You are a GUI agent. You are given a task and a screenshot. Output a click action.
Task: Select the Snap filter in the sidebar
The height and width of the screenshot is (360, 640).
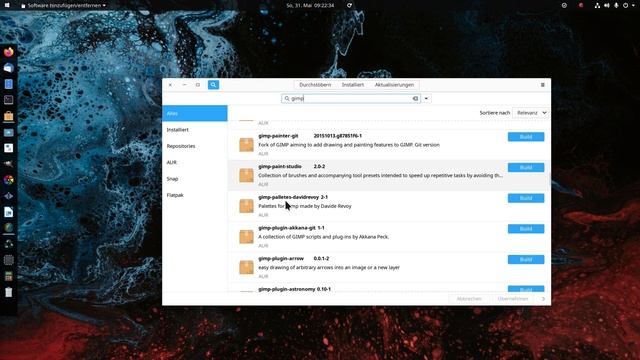[x=195, y=179]
